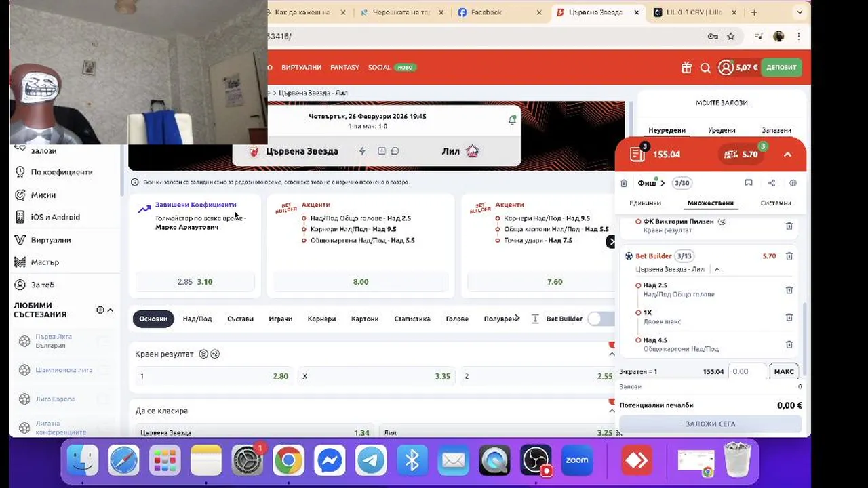868x488 pixels.
Task: Delete the Bet Builder 5.70 bet
Action: [789, 256]
